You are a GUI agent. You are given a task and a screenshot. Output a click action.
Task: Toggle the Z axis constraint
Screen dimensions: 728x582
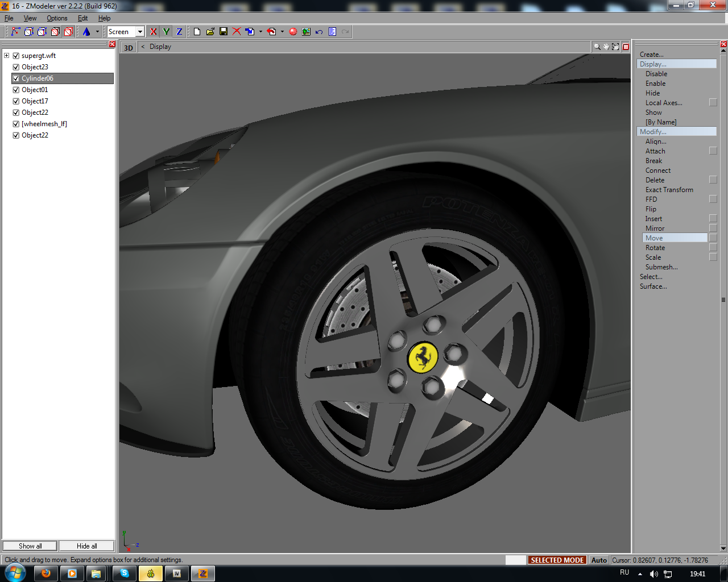179,32
